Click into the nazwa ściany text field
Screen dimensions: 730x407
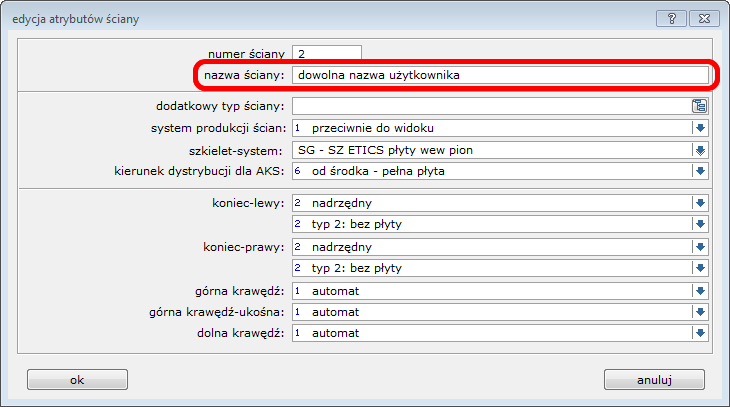(x=498, y=75)
